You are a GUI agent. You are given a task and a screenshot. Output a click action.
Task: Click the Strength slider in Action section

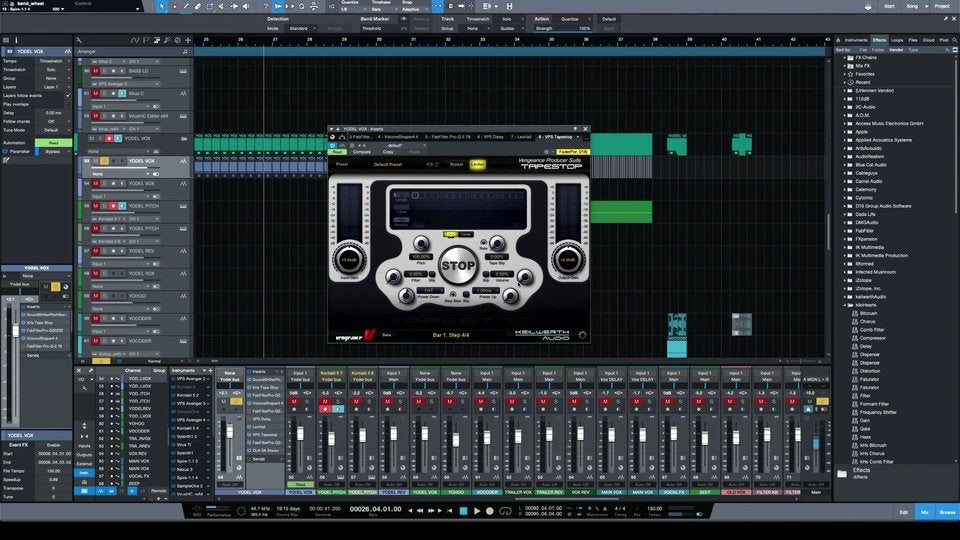pos(563,28)
